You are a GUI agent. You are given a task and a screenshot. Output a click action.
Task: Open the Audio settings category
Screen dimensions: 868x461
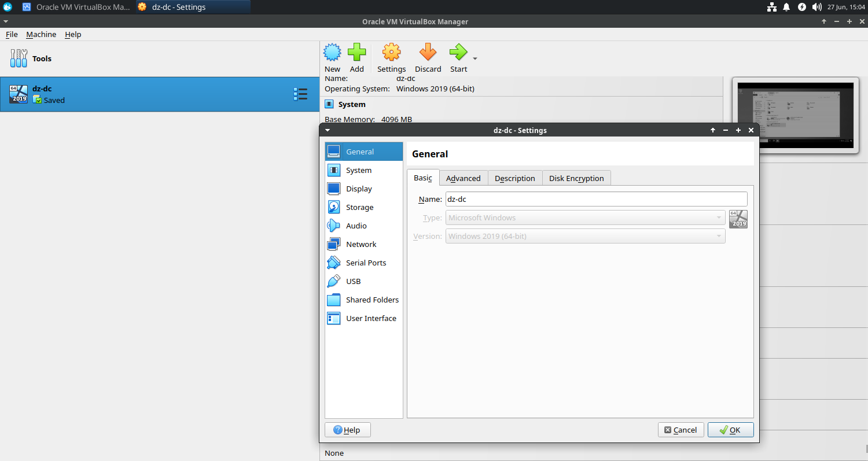[x=364, y=226]
